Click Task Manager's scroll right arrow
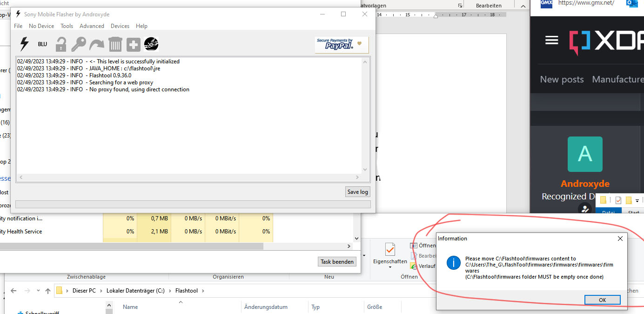This screenshot has width=644, height=314. pos(349,246)
